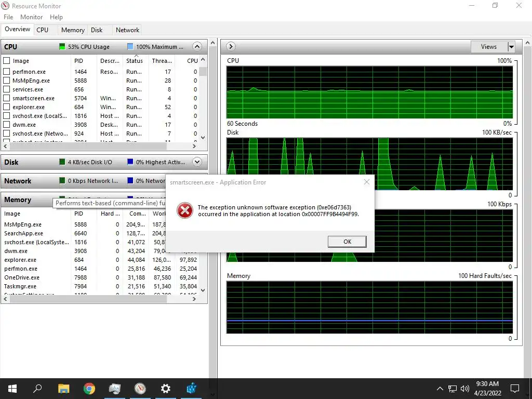Screen dimensions: 532x399
Task: Click the red error icon in dialog
Action: (185, 211)
